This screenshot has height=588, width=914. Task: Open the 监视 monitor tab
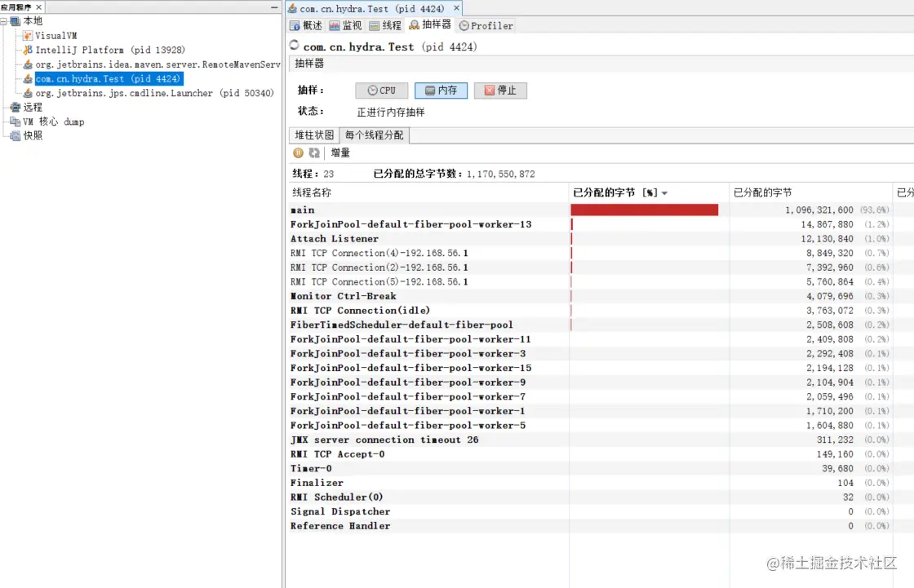pos(346,25)
